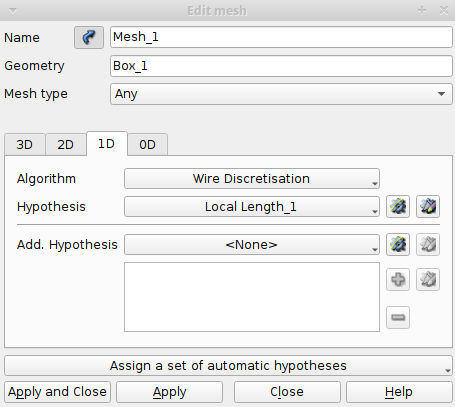Click the blue arrow selection icon beside Name

89,37
